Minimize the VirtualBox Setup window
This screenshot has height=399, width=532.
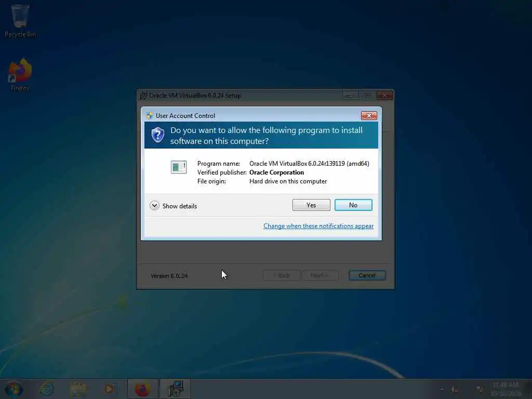[x=350, y=96]
